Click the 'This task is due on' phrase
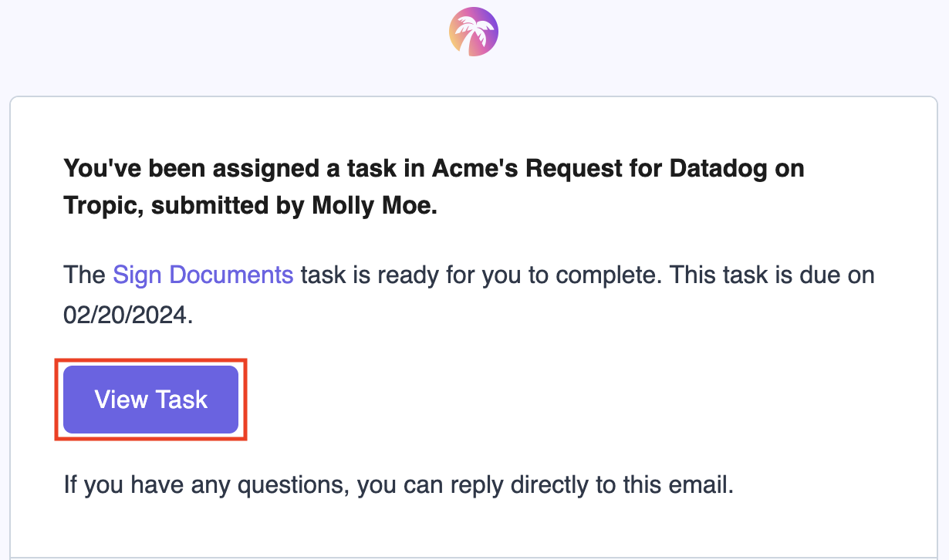 (772, 275)
